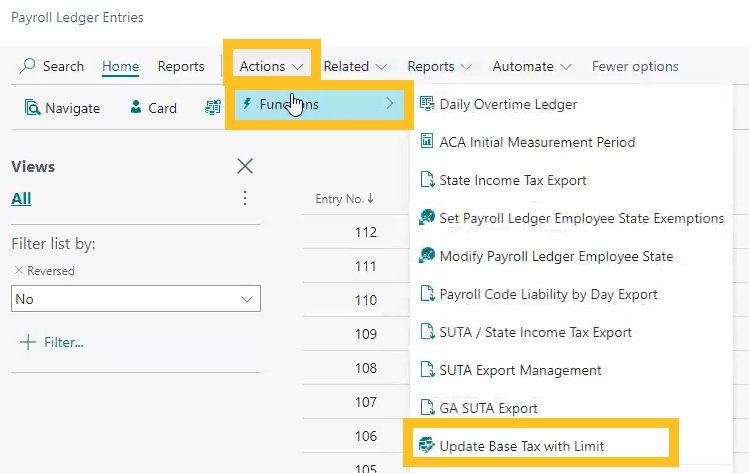This screenshot has width=749, height=473.
Task: Click the State Income Tax Export icon
Action: 427,180
